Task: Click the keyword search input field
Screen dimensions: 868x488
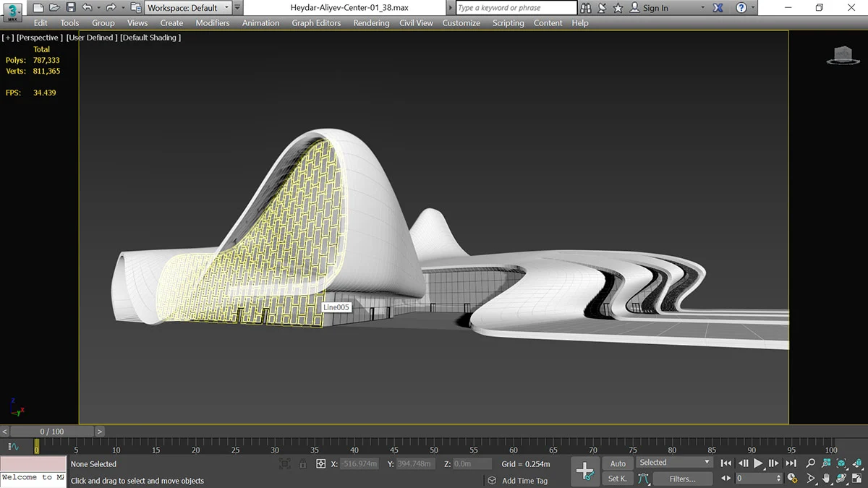Action: pyautogui.click(x=516, y=8)
